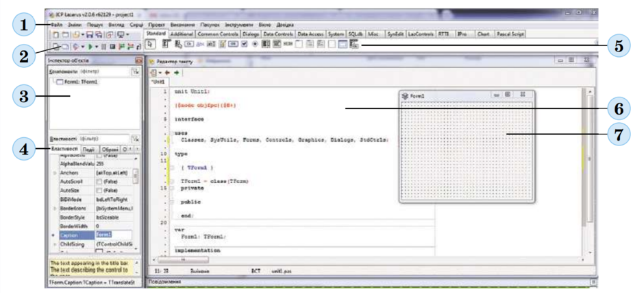Click the components filter field
Viewport: 644px width, 293px height.
(x=103, y=71)
